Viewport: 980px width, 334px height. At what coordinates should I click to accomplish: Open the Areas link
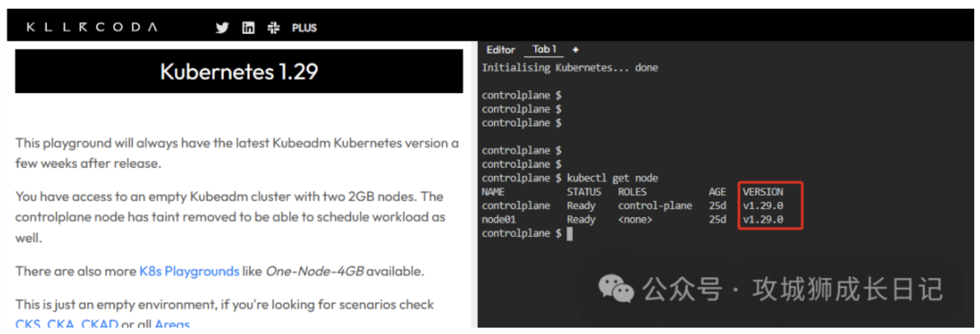pos(172,324)
